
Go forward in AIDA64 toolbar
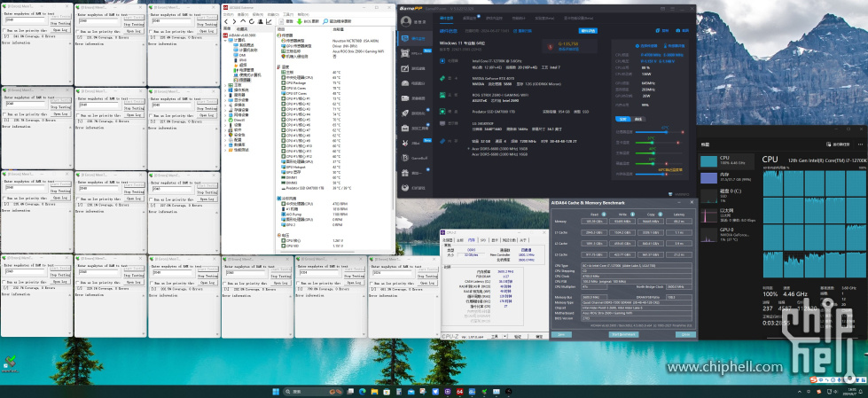point(234,21)
